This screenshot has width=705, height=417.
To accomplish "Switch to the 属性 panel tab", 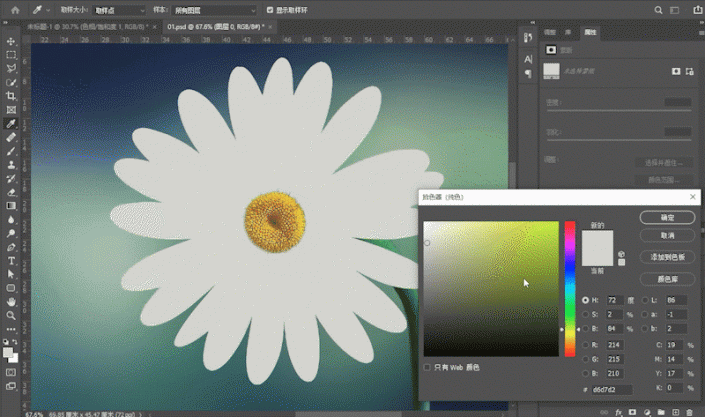I will click(x=591, y=32).
